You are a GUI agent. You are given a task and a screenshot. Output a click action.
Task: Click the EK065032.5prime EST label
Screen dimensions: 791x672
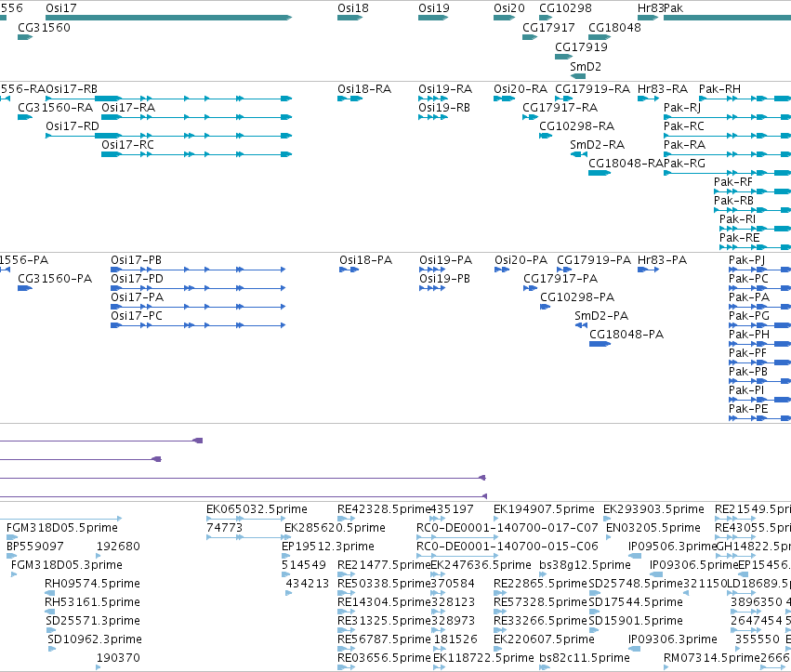point(257,509)
